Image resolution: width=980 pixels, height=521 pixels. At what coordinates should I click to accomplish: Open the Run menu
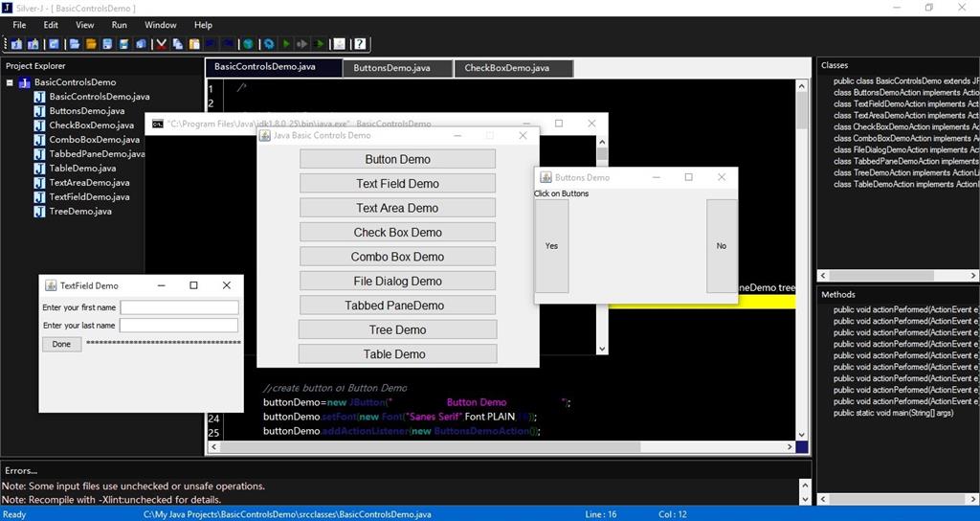[x=119, y=25]
